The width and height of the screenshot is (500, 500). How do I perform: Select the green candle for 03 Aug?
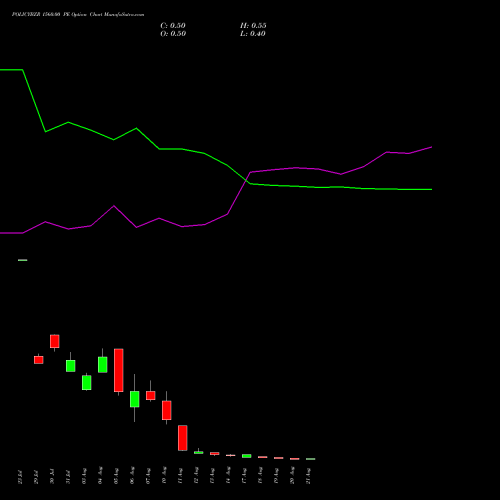pos(87,382)
